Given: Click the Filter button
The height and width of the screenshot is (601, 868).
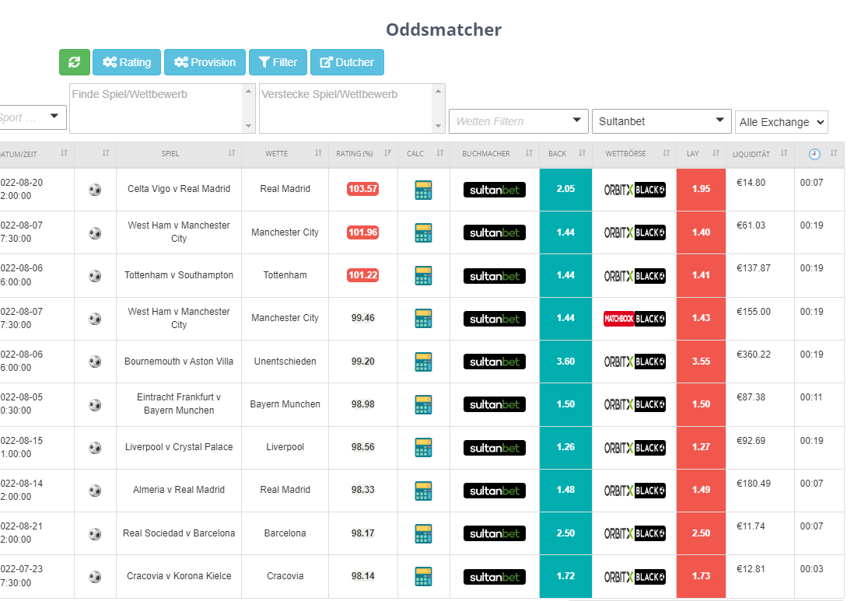Looking at the screenshot, I should click(278, 62).
